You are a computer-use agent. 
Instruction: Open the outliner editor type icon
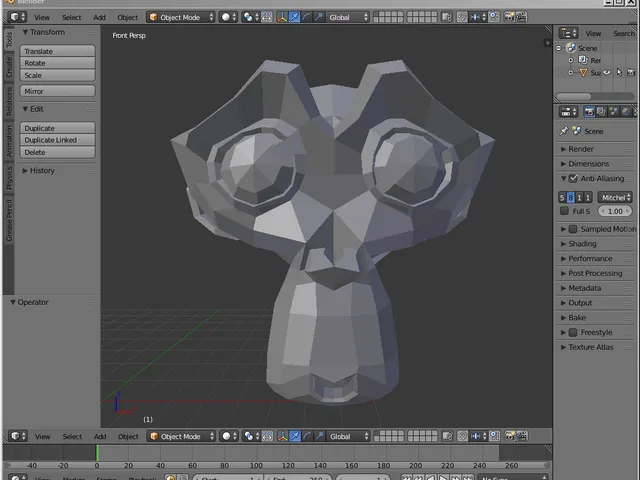click(x=569, y=33)
